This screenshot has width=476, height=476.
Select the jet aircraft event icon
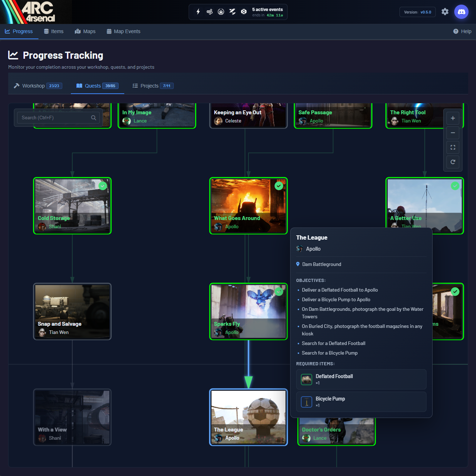click(x=232, y=12)
